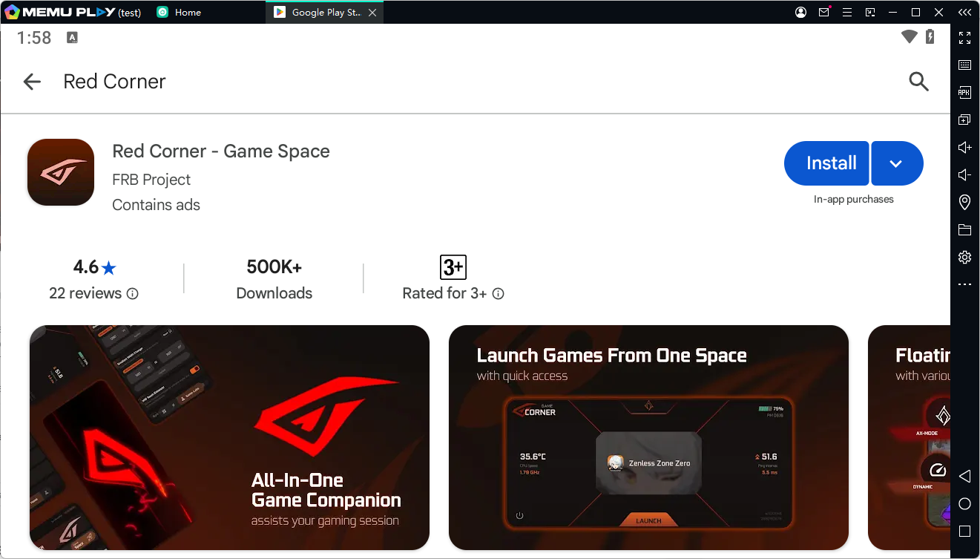Close the Google Play Store tab
Image resolution: width=980 pixels, height=559 pixels.
pyautogui.click(x=372, y=13)
